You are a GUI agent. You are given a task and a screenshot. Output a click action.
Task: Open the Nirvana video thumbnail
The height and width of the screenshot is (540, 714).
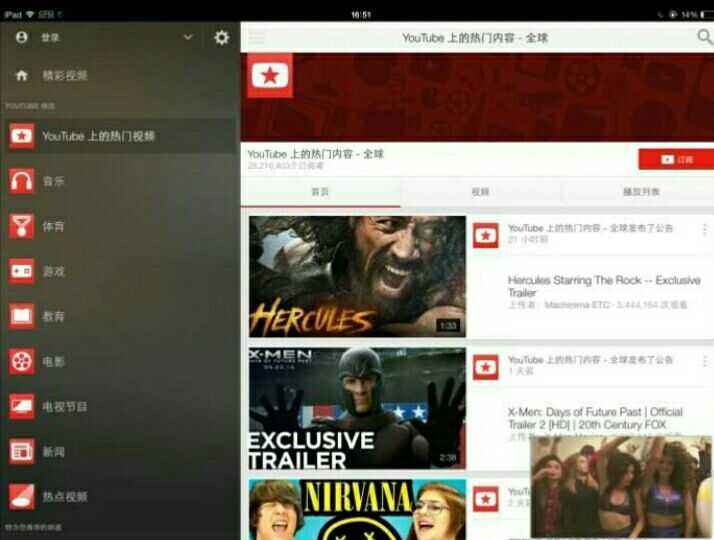click(357, 509)
